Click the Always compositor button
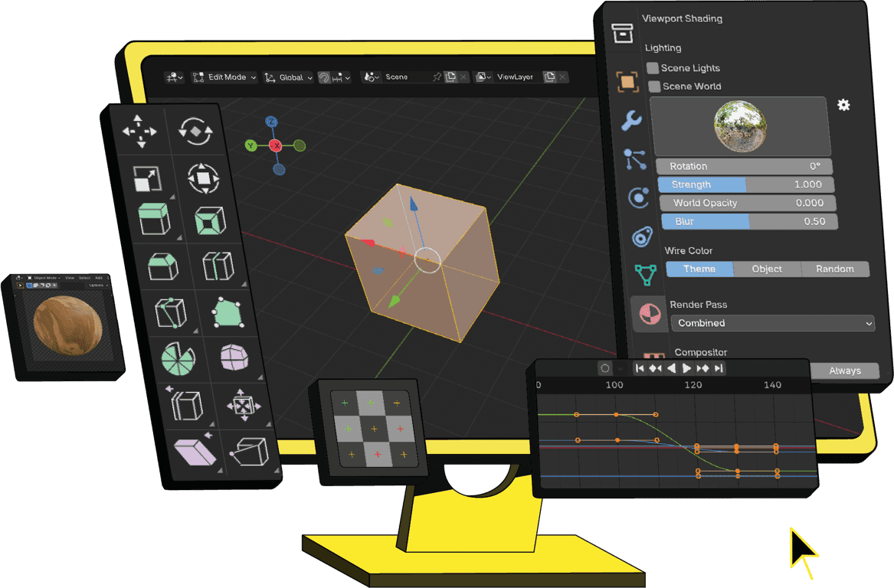This screenshot has width=894, height=588. 844,371
